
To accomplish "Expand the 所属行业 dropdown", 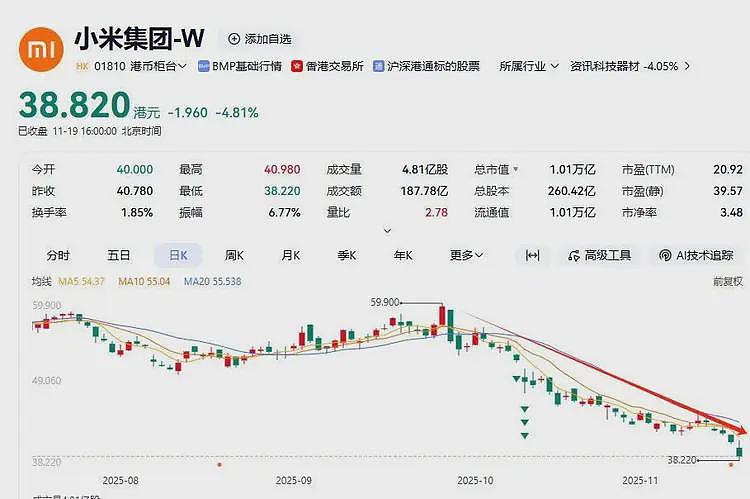I will point(529,66).
